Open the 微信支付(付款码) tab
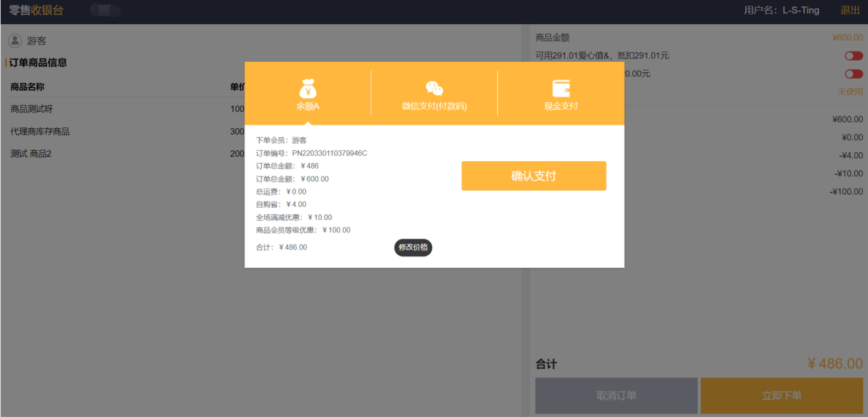The image size is (868, 417). point(434,106)
